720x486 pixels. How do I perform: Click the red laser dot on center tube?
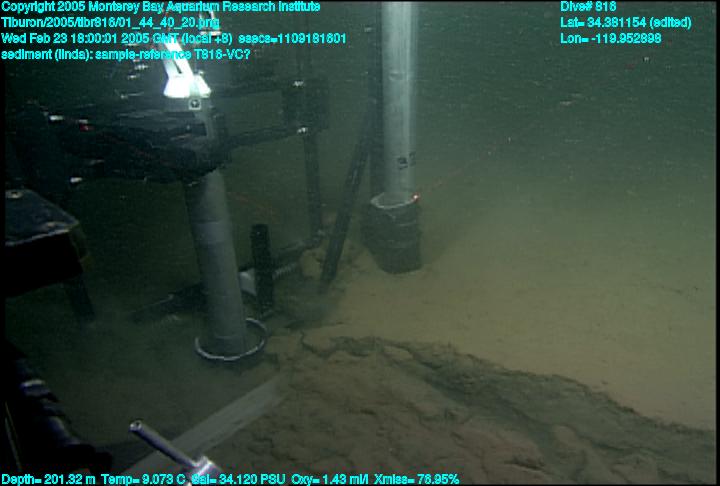click(x=414, y=199)
